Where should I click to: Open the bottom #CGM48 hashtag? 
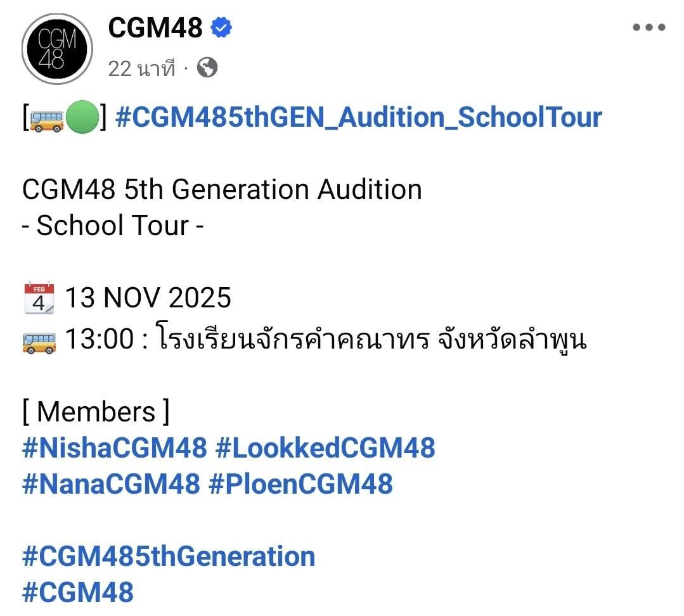pos(78,593)
